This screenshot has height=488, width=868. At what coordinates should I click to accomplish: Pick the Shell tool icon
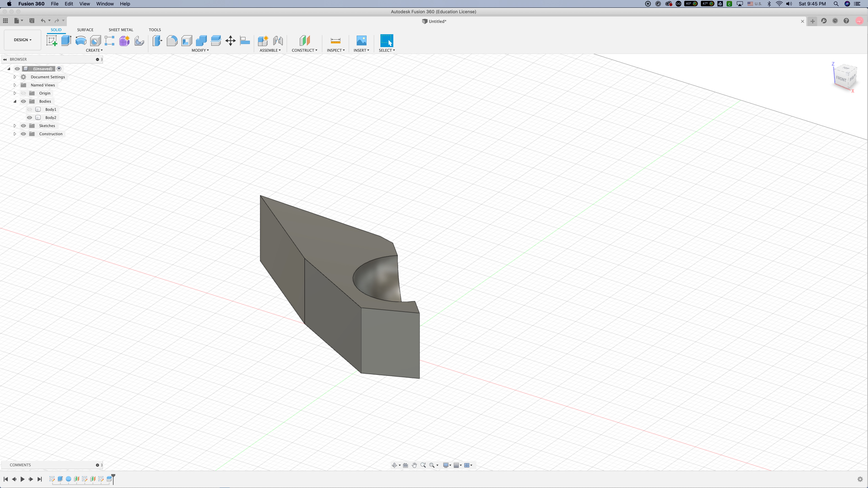[187, 41]
